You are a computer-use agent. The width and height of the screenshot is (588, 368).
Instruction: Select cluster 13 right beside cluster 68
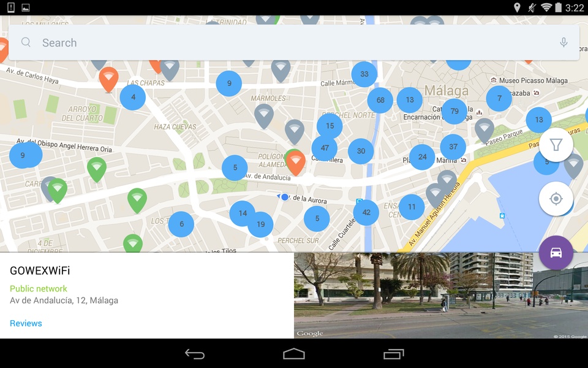click(410, 100)
